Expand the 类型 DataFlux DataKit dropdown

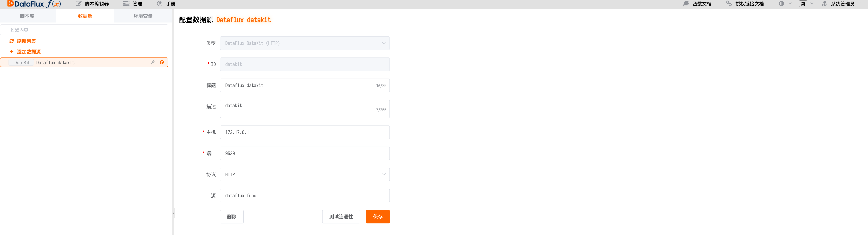(304, 43)
